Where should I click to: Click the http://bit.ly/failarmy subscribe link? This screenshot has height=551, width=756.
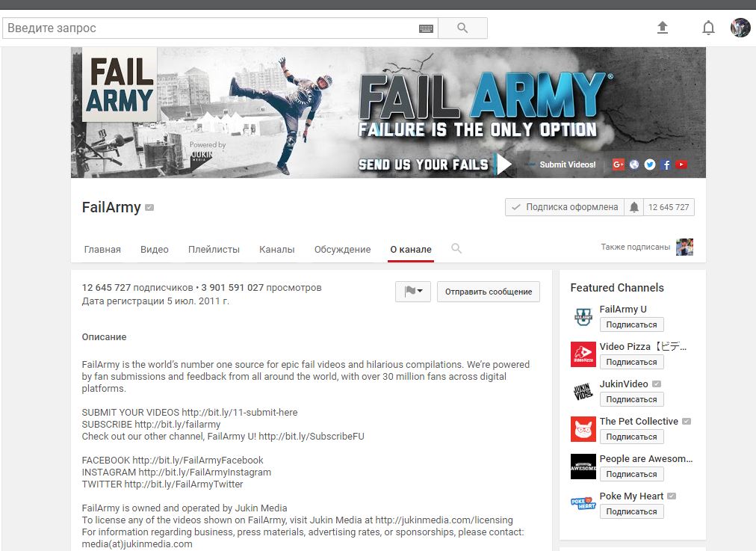178,425
